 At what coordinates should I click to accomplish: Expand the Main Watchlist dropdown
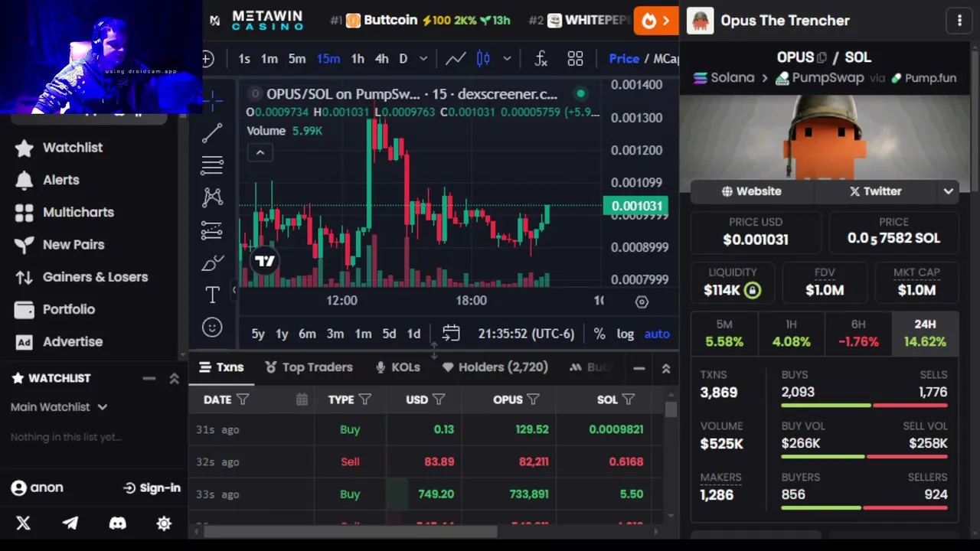[102, 407]
